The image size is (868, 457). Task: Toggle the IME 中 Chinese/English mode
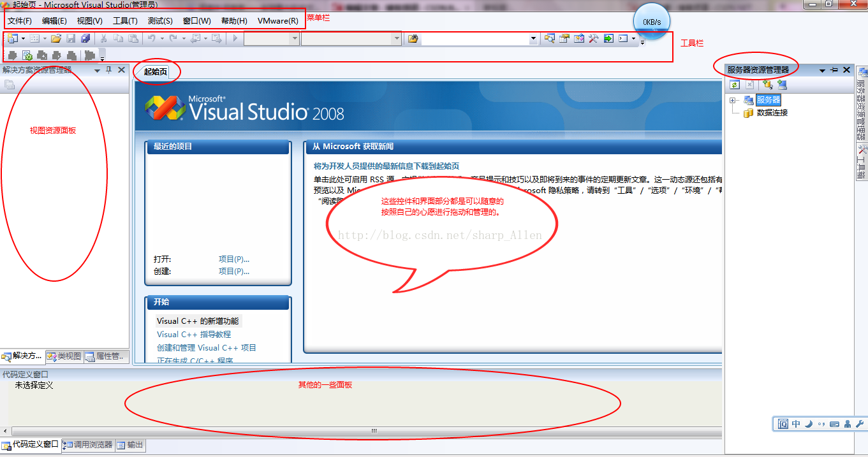pyautogui.click(x=796, y=424)
